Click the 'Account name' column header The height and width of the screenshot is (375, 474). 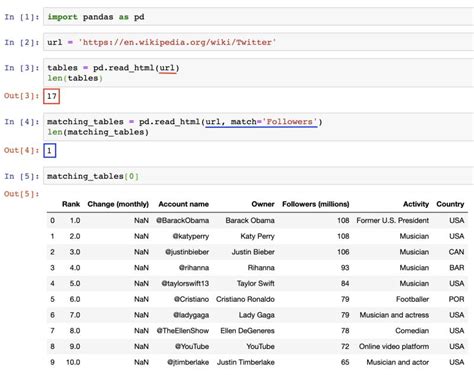click(x=184, y=204)
